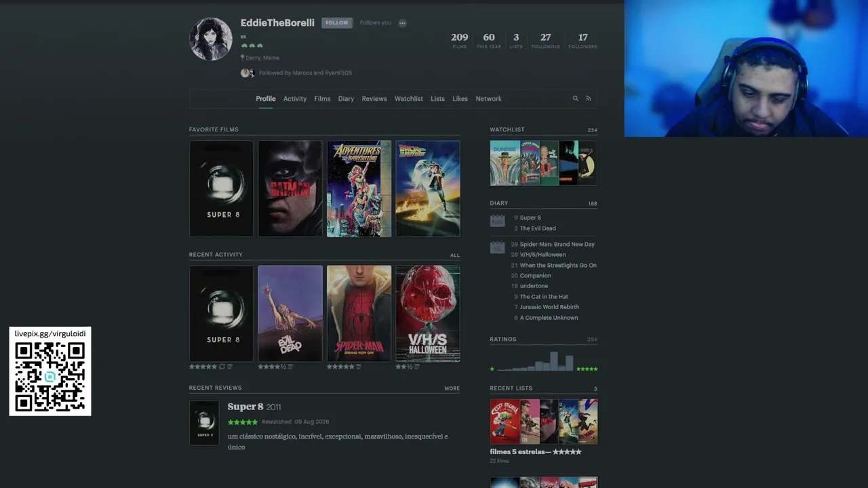Open the 'filmes 5 estrelas' list thumbnail
The height and width of the screenshot is (488, 868).
(x=544, y=422)
